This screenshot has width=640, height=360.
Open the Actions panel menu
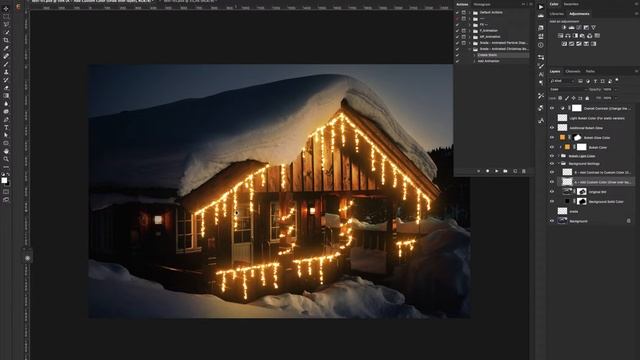(531, 4)
